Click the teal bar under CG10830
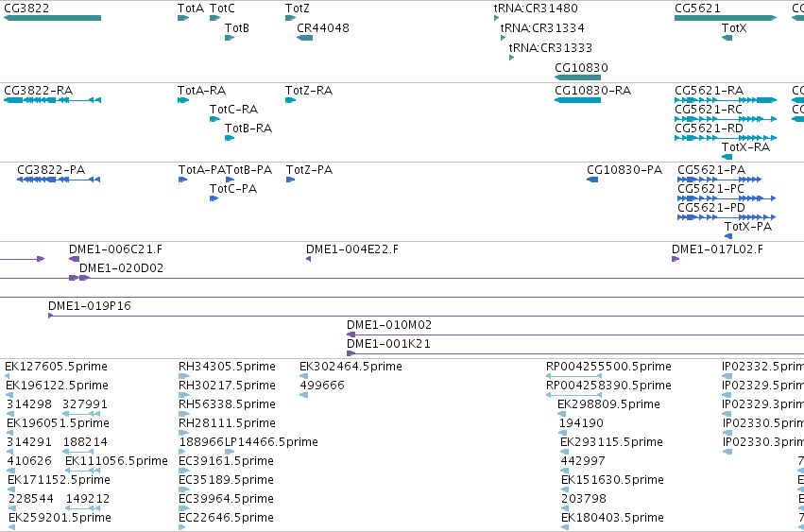 pos(578,77)
